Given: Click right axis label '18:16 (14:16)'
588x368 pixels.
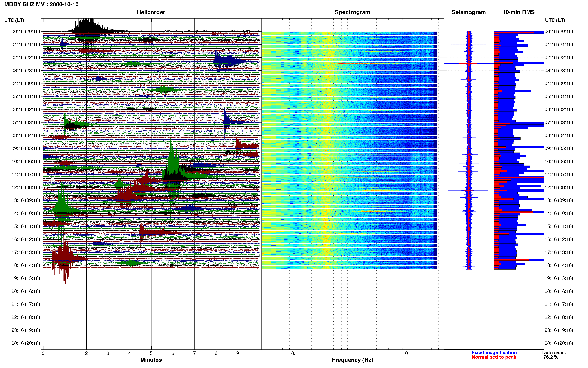Looking at the screenshot, I should coord(559,265).
